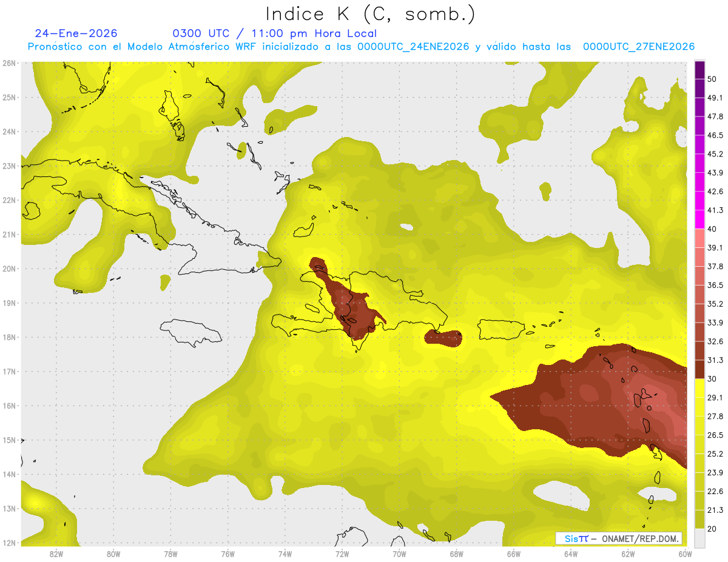Click the '62W' longitude axis label
Image resolution: width=728 pixels, height=562 pixels.
click(x=628, y=554)
